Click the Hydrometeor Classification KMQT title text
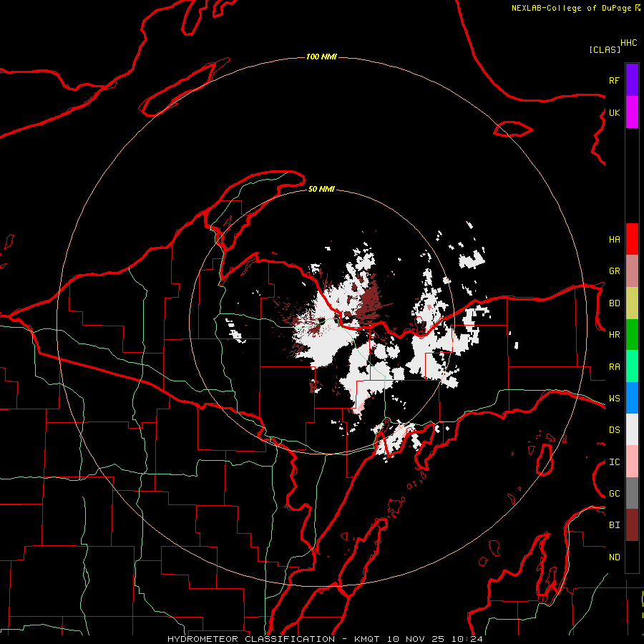The width and height of the screenshot is (644, 644). click(x=325, y=639)
